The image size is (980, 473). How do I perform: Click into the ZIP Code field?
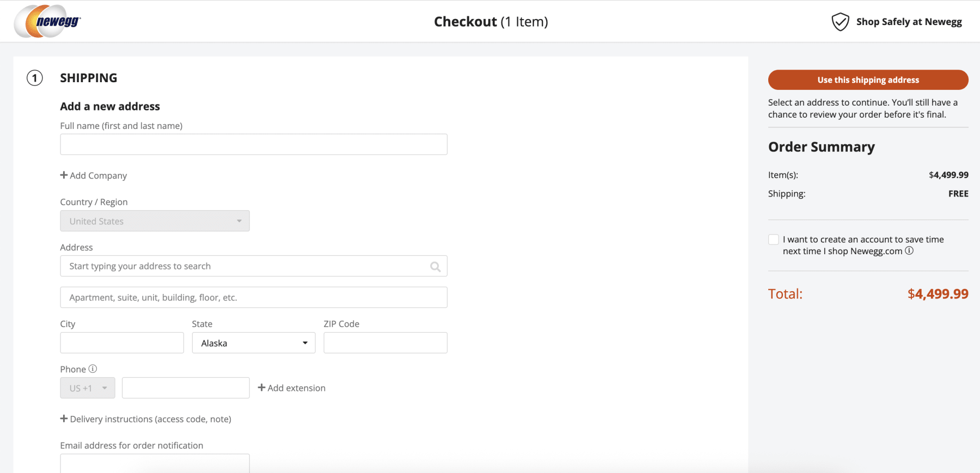[x=385, y=343]
